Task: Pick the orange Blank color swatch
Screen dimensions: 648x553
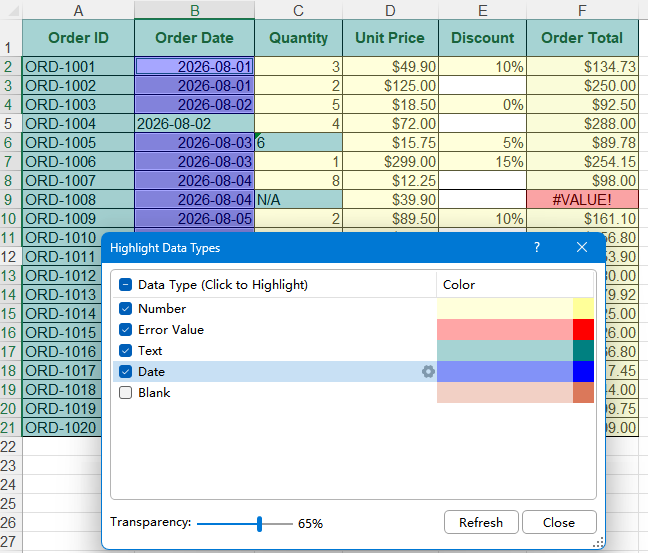Action: tap(583, 393)
